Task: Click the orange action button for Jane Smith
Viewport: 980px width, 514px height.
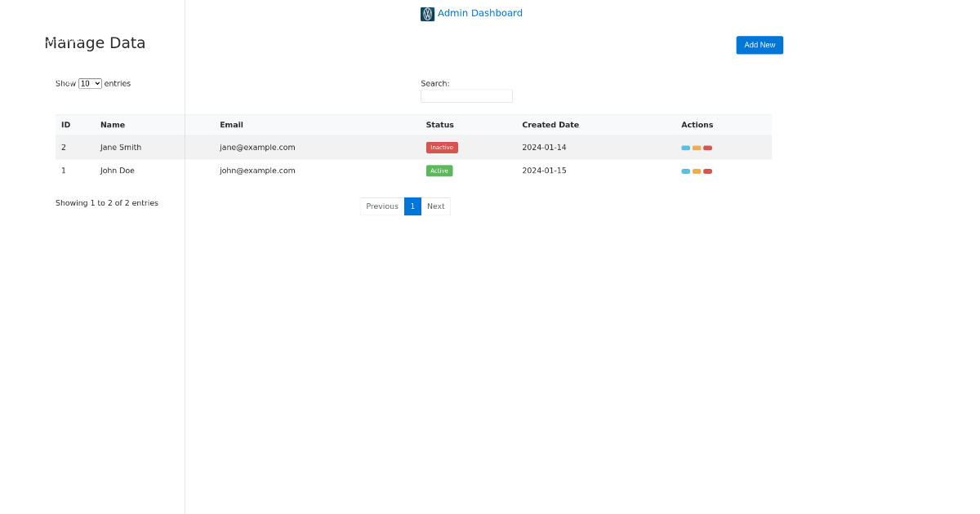Action: pos(697,148)
